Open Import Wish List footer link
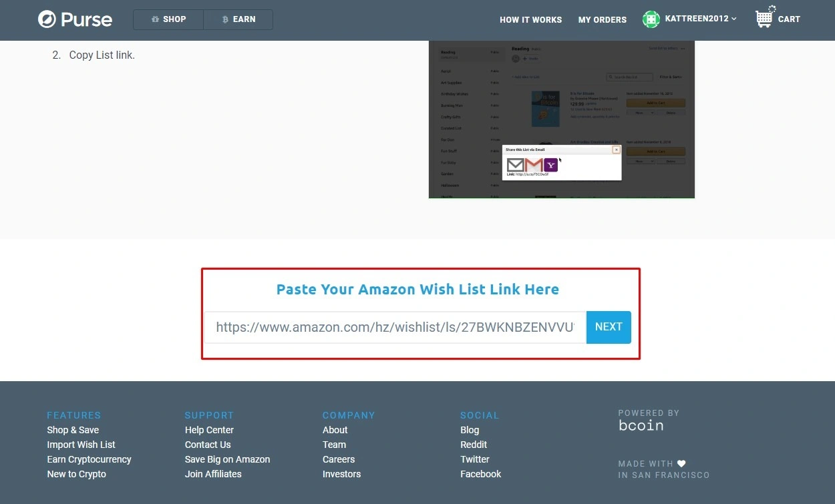 pos(81,445)
